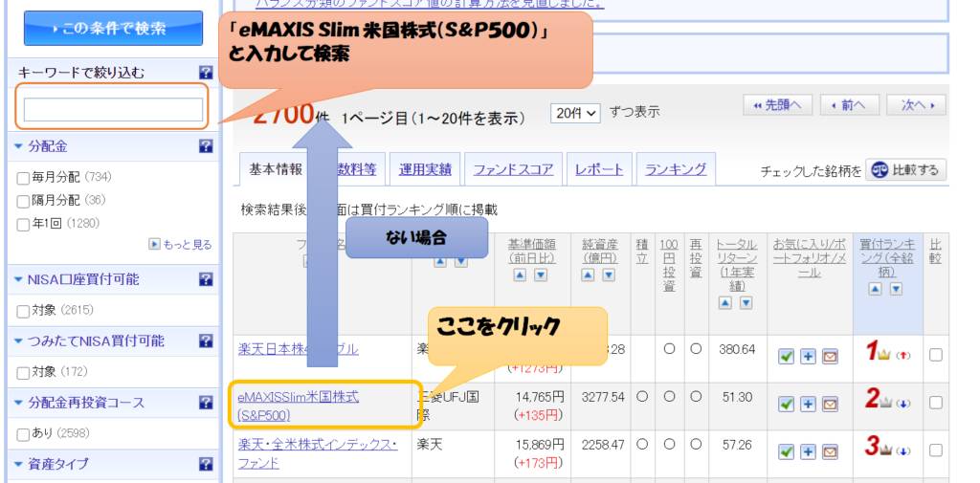The width and height of the screenshot is (980, 483).
Task: Collapse the NISA口座買付可能 filter section
Action: 19,280
